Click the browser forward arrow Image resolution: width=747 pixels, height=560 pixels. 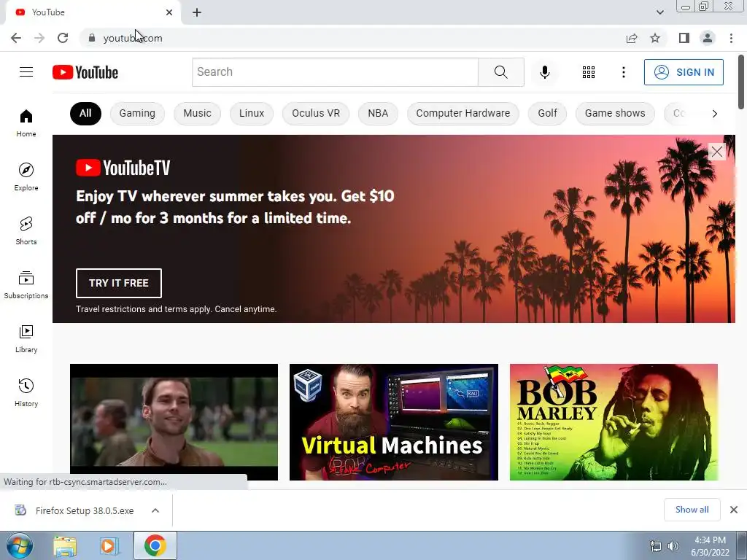click(x=39, y=38)
